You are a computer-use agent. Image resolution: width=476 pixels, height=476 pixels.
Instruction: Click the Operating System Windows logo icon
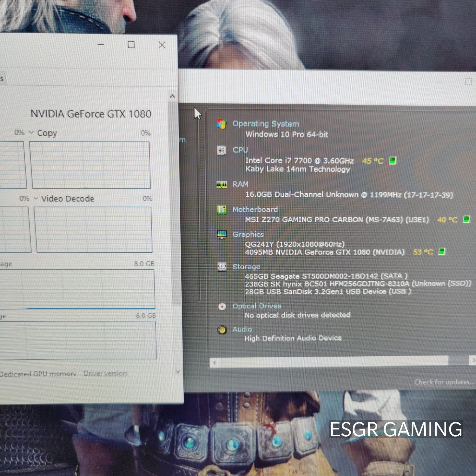click(222, 124)
